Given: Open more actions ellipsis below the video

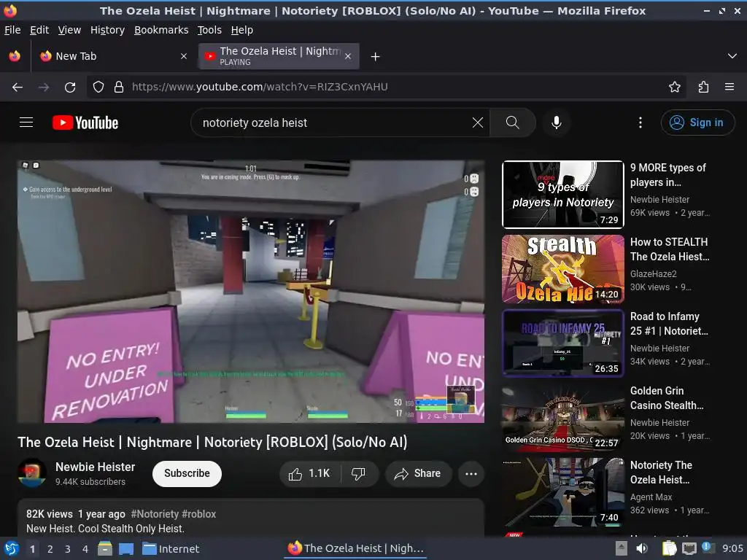Looking at the screenshot, I should pos(471,474).
